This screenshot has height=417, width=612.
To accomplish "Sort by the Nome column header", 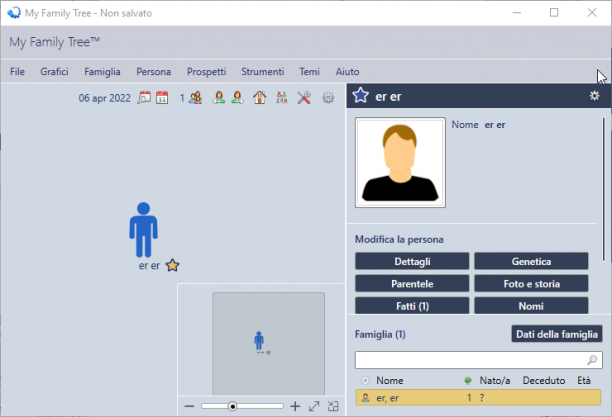I will click(390, 380).
